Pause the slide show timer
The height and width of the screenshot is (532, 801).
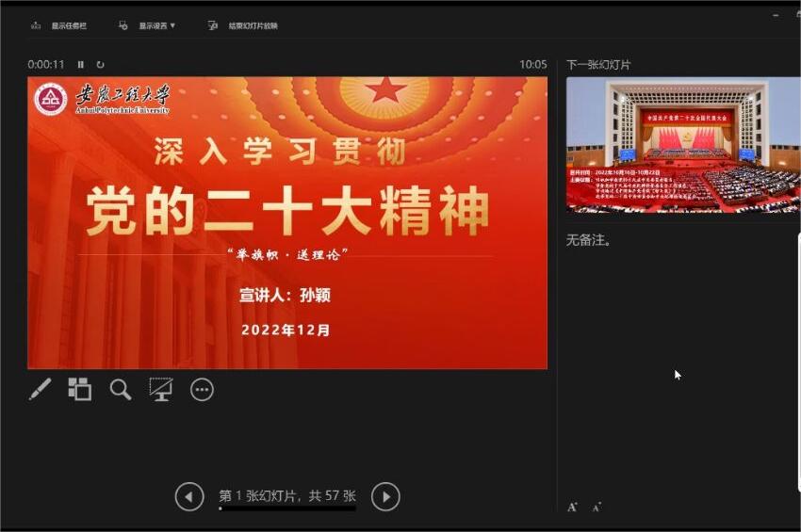click(81, 64)
